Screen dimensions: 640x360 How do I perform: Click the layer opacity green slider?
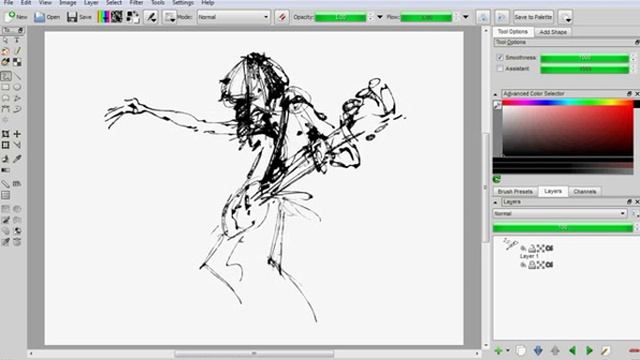coord(563,228)
